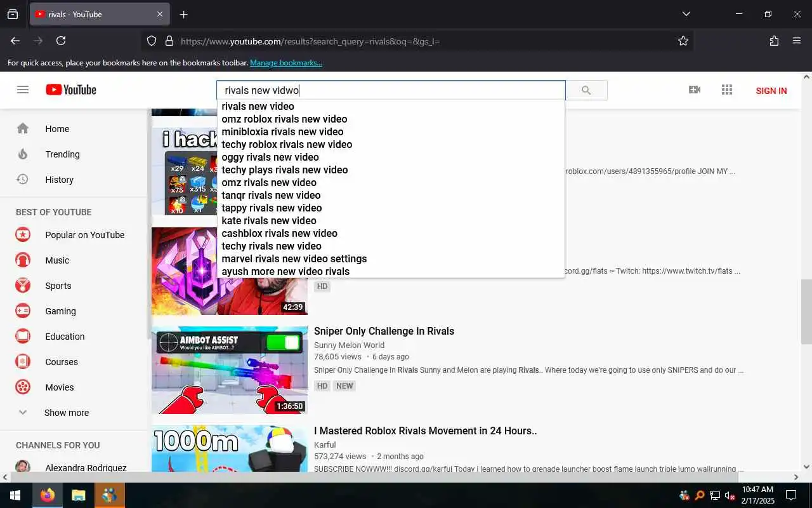Click the Popular on YouTube star icon
Image resolution: width=812 pixels, height=508 pixels.
click(23, 234)
